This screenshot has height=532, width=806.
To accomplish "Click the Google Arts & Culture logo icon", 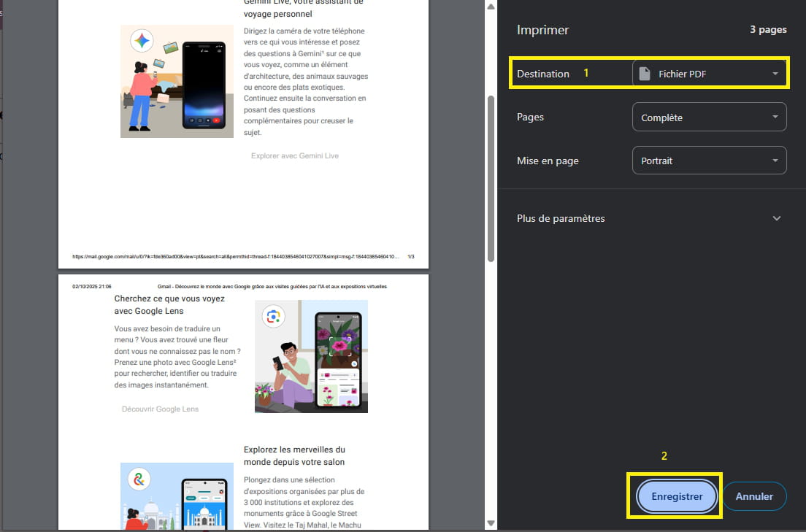I will (x=139, y=479).
